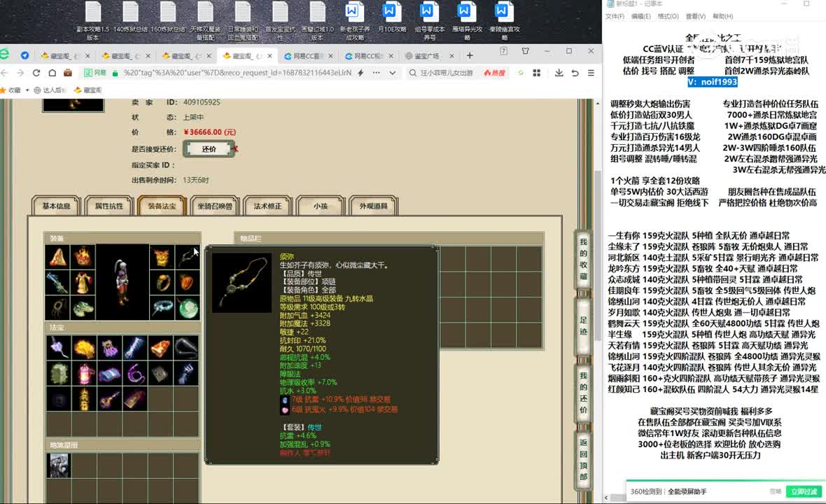Open desktop file 140炼狱总结
Image resolution: width=826 pixels, height=504 pixels.
tap(131, 18)
